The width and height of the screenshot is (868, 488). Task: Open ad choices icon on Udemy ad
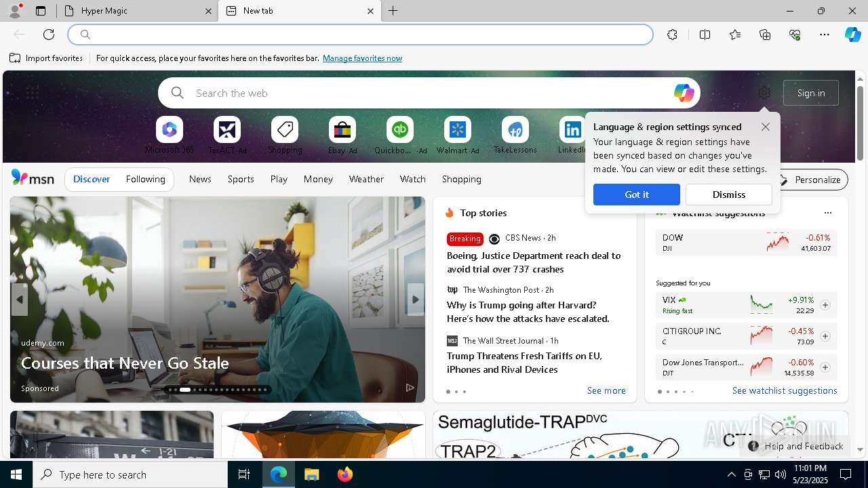[410, 388]
